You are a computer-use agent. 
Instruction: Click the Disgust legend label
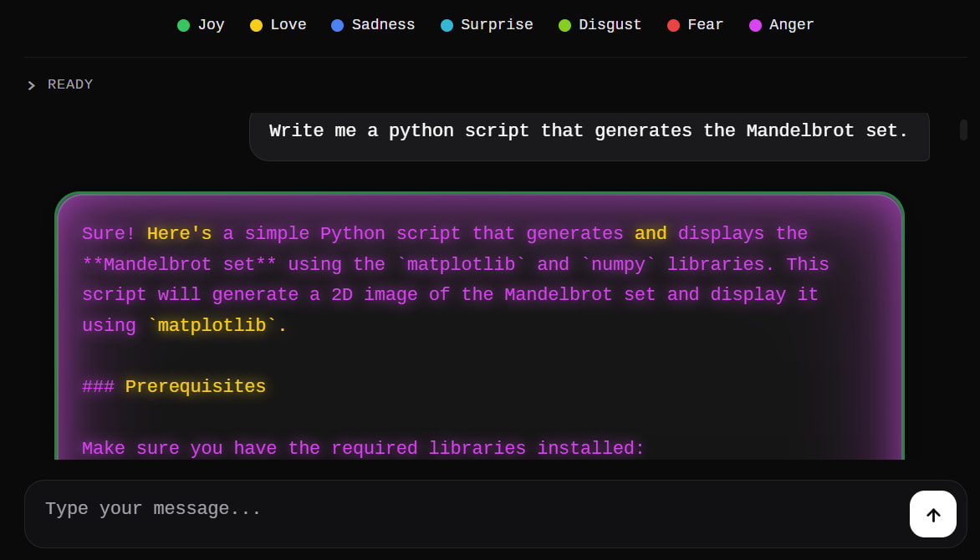(610, 25)
